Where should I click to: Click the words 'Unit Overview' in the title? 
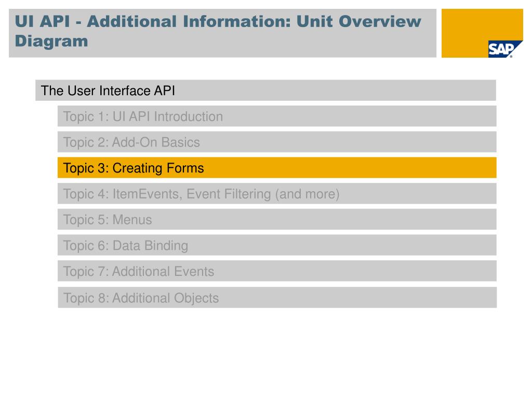click(x=358, y=22)
